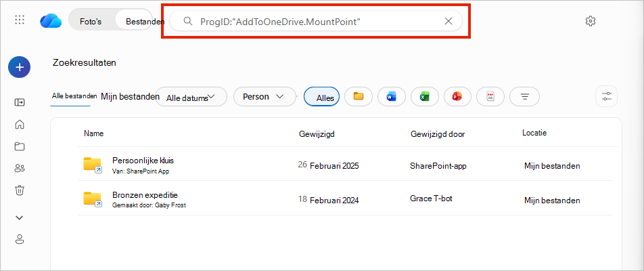The image size is (644, 271).
Task: Click Mijn bestanden location for Persoonlijke kluis
Action: pos(552,166)
